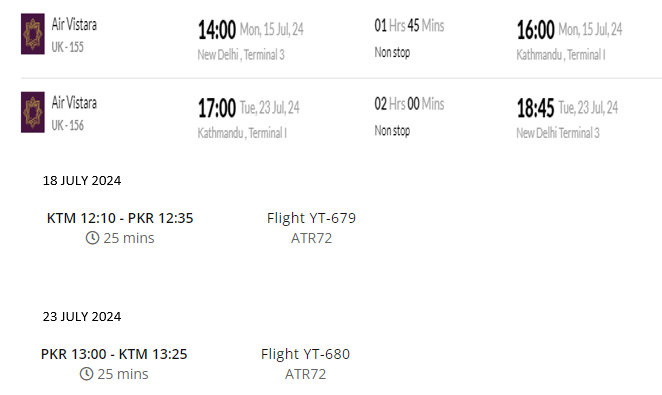Image resolution: width=662 pixels, height=395 pixels.
Task: Click the 18 JULY 2024 date heading
Action: [x=82, y=181]
